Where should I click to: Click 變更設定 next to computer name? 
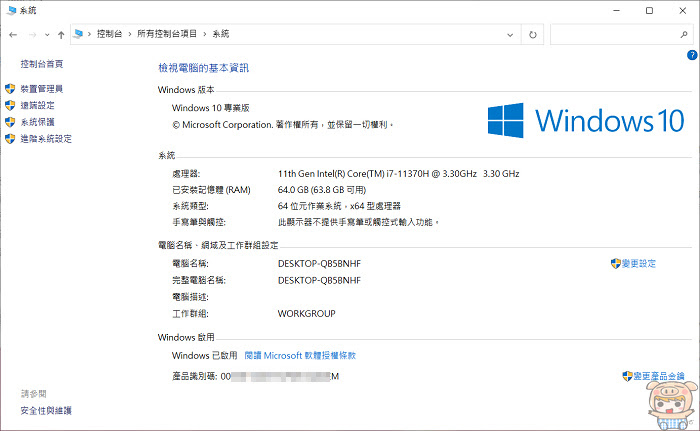pyautogui.click(x=639, y=264)
